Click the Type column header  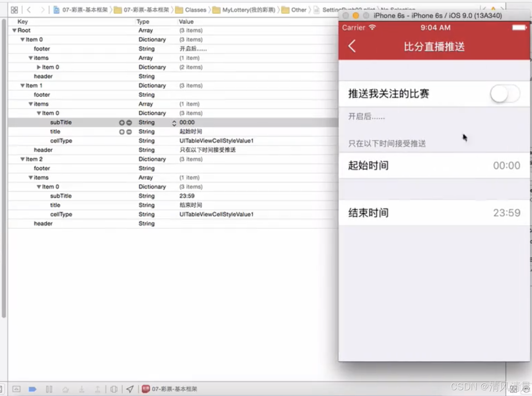pyautogui.click(x=143, y=21)
